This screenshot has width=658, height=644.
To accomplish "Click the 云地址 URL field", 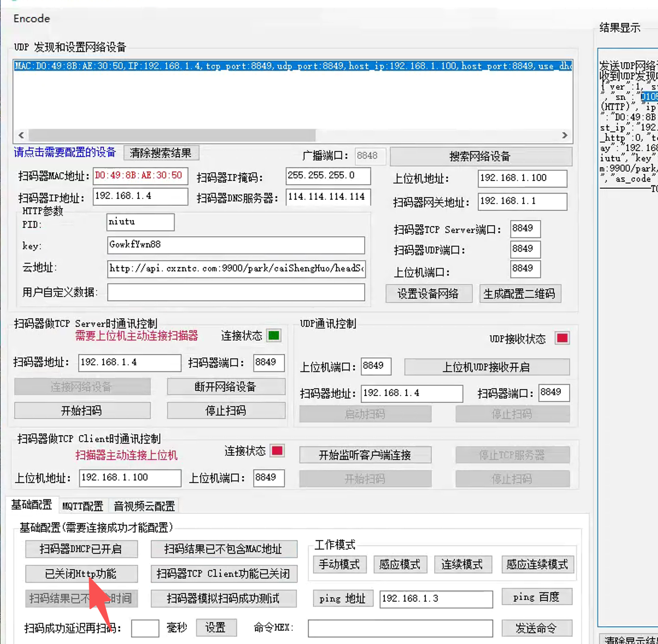I will (236, 269).
